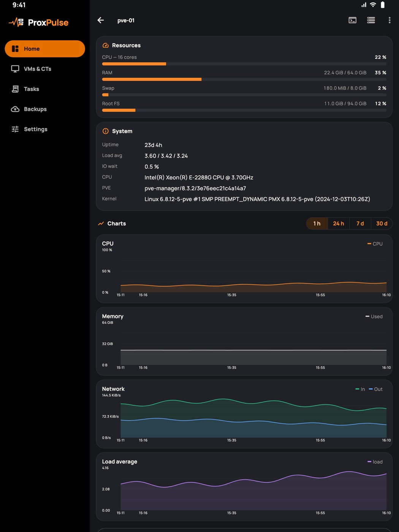Click the Network chart plot area
The width and height of the screenshot is (399, 532).
(x=253, y=416)
